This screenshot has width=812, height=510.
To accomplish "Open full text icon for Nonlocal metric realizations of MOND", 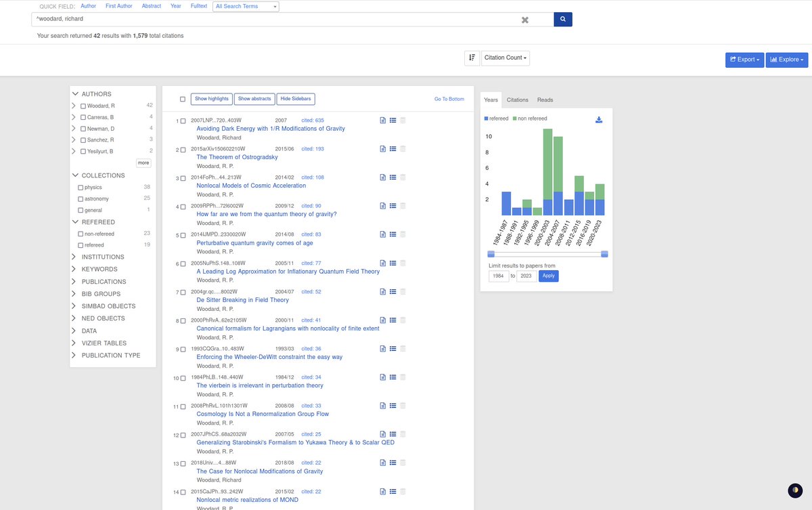I will 382,492.
